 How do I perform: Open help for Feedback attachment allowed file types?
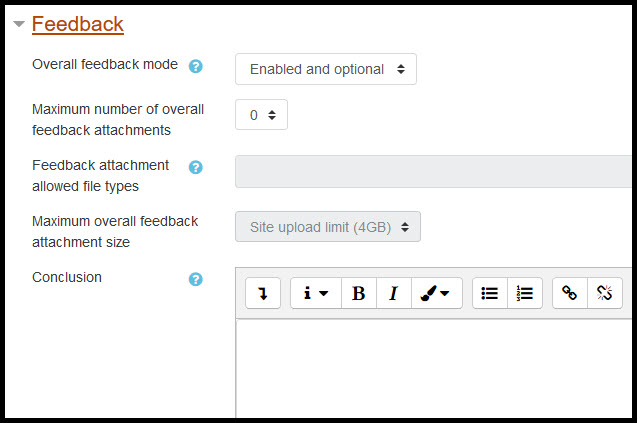click(195, 167)
